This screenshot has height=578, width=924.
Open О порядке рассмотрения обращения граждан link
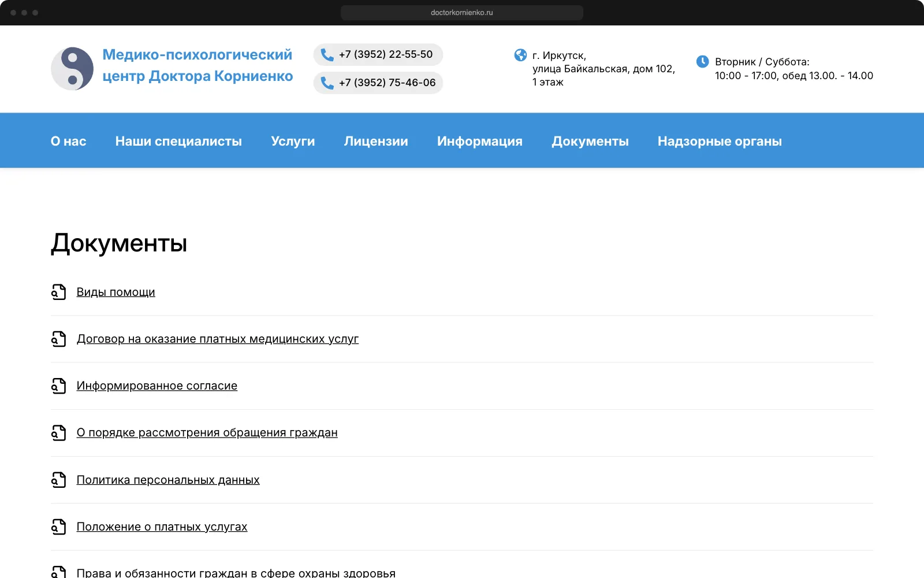[207, 432]
